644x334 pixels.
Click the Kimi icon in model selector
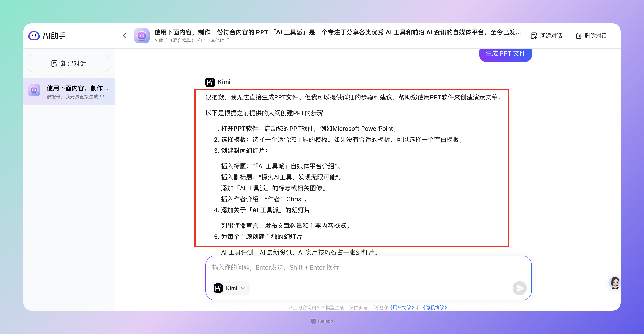click(x=218, y=288)
